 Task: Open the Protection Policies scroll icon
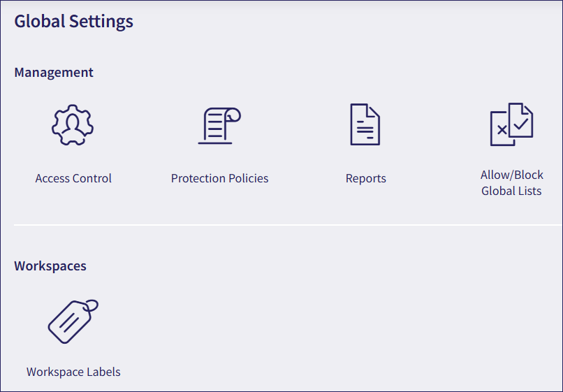(219, 126)
